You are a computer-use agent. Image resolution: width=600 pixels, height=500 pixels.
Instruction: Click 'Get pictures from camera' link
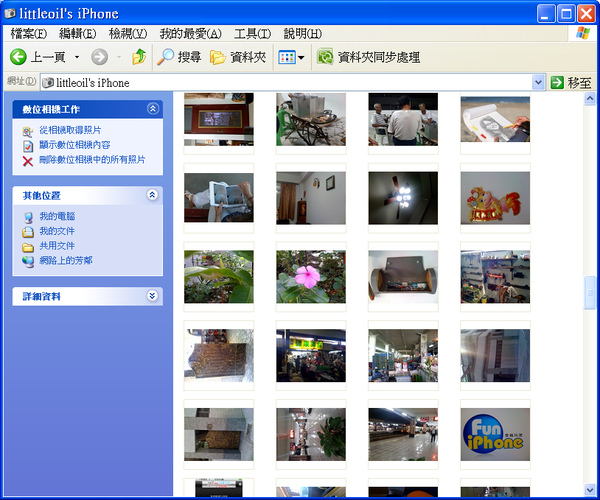pos(70,130)
